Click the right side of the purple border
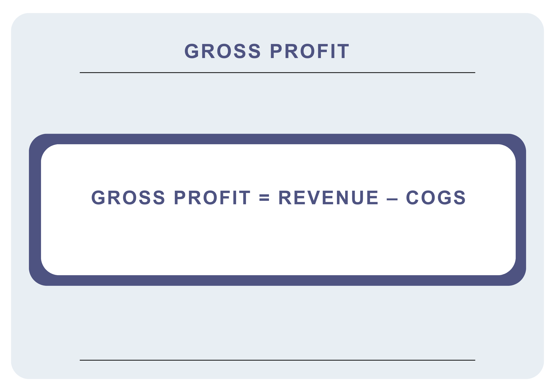 521,210
